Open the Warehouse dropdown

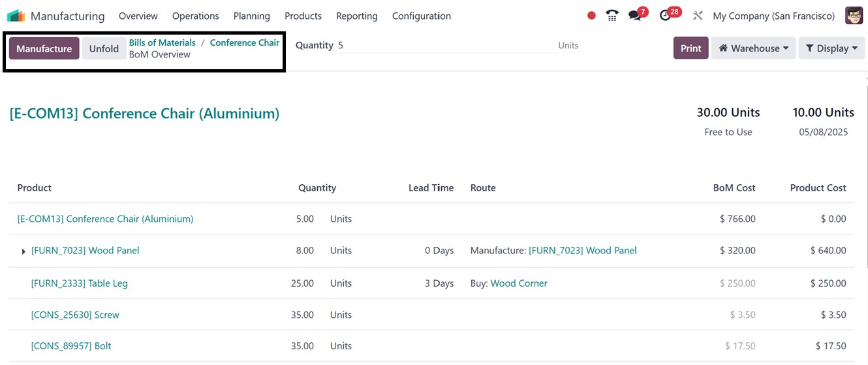coord(753,48)
